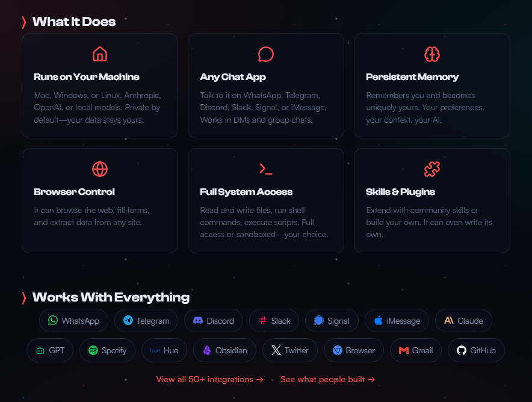The image size is (532, 402).
Task: Click the GitHub logo icon
Action: pyautogui.click(x=462, y=350)
